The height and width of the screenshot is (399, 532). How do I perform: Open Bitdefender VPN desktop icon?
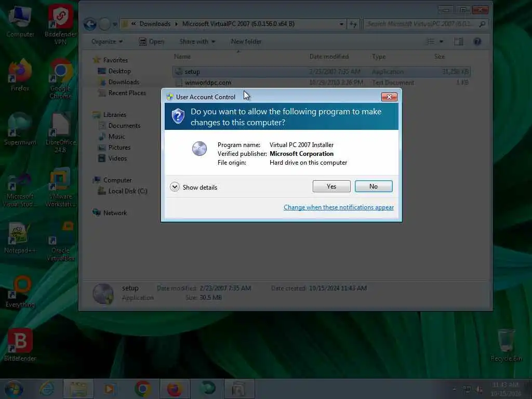60,24
